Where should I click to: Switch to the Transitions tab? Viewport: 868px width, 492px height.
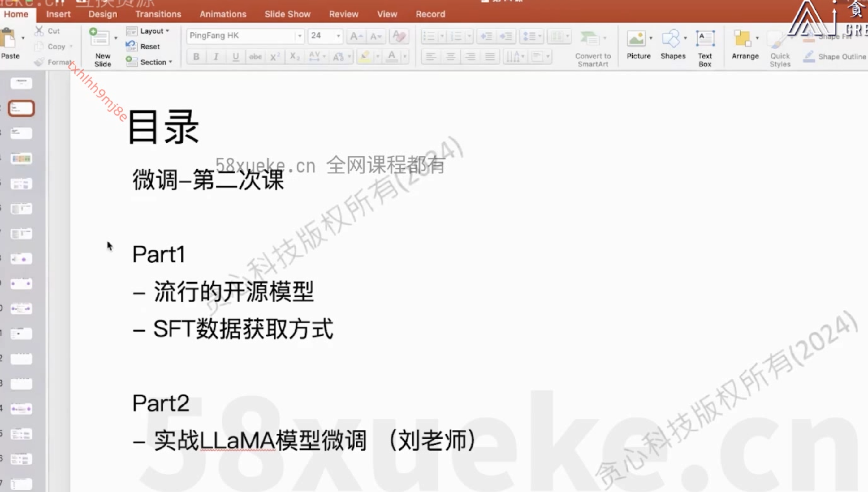click(x=158, y=14)
